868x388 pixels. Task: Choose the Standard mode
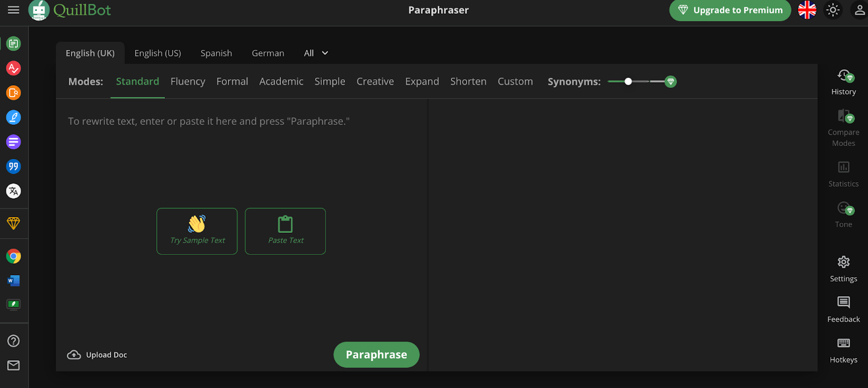(138, 81)
